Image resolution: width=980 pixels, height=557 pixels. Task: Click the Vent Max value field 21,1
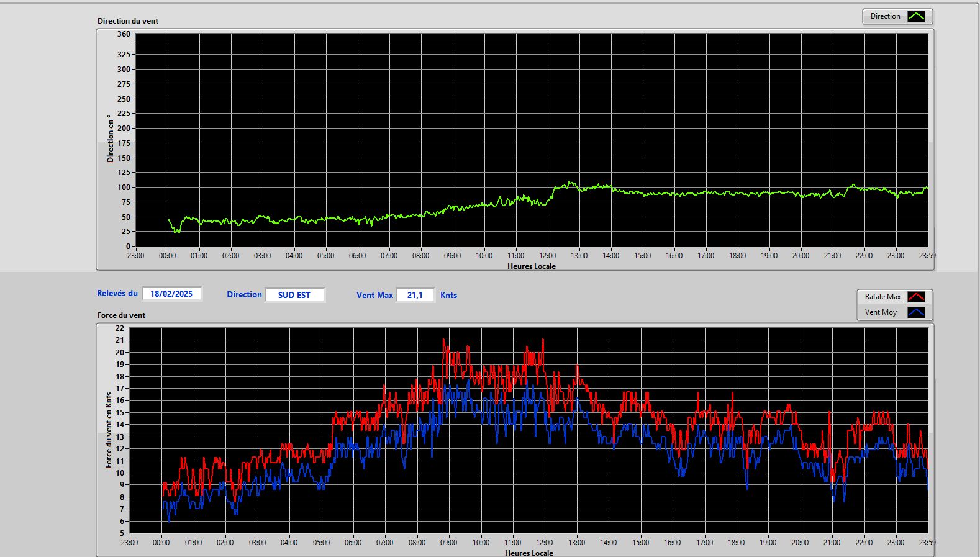[415, 295]
